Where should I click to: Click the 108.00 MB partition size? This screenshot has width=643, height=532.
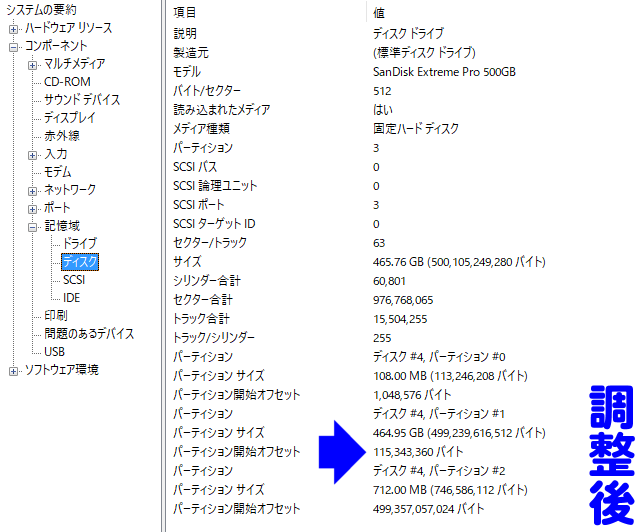[450, 376]
